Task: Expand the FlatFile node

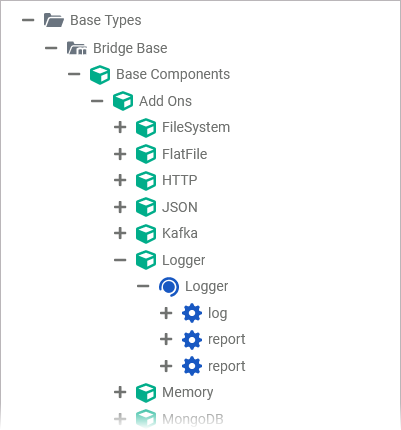Action: pyautogui.click(x=120, y=154)
